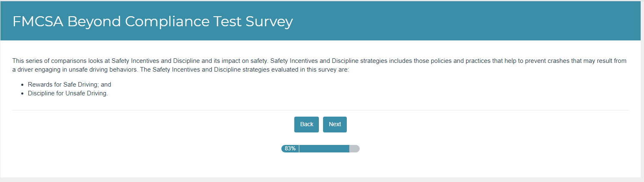Click the horizontal divider above the buttons
Viewport: 644px width, 182px height.
[320, 110]
